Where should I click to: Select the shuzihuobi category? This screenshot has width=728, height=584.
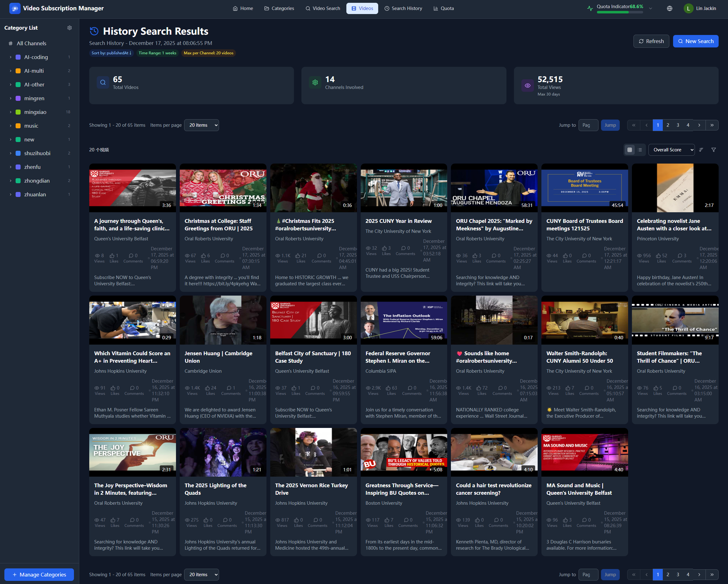(40, 153)
